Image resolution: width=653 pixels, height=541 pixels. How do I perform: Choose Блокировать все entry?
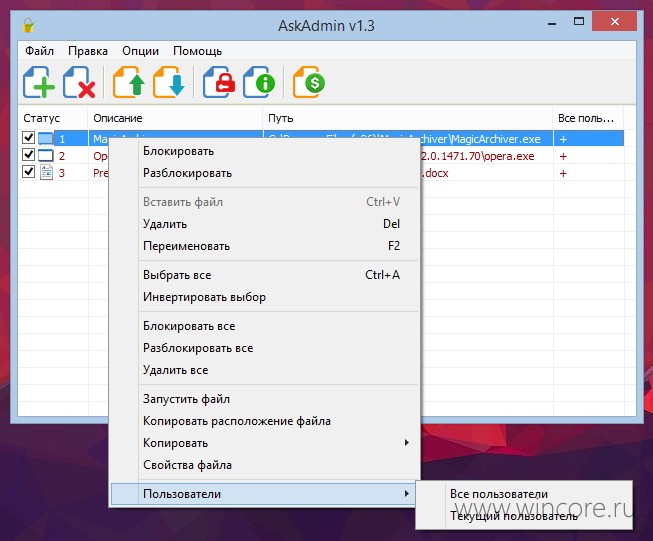[265, 326]
